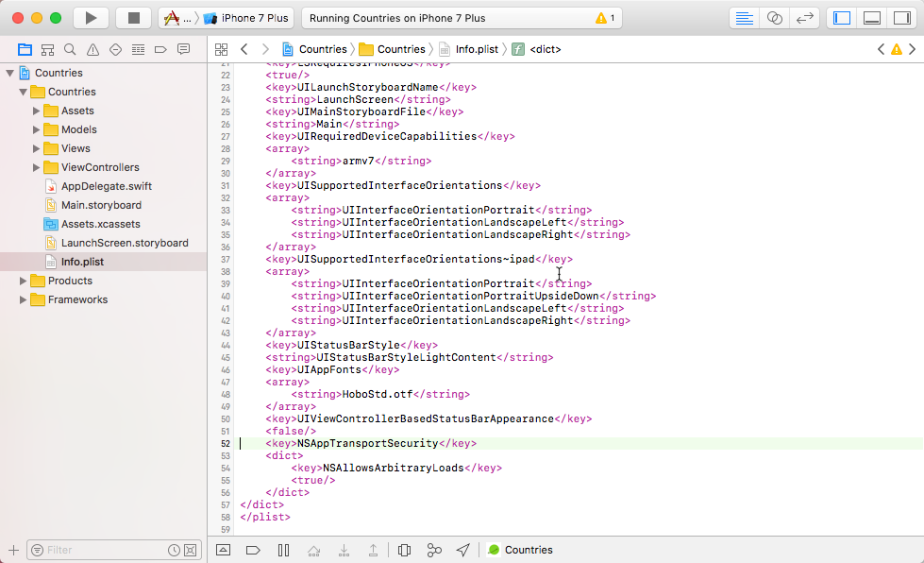924x563 pixels.
Task: Expand the Assets folder
Action: pyautogui.click(x=36, y=111)
